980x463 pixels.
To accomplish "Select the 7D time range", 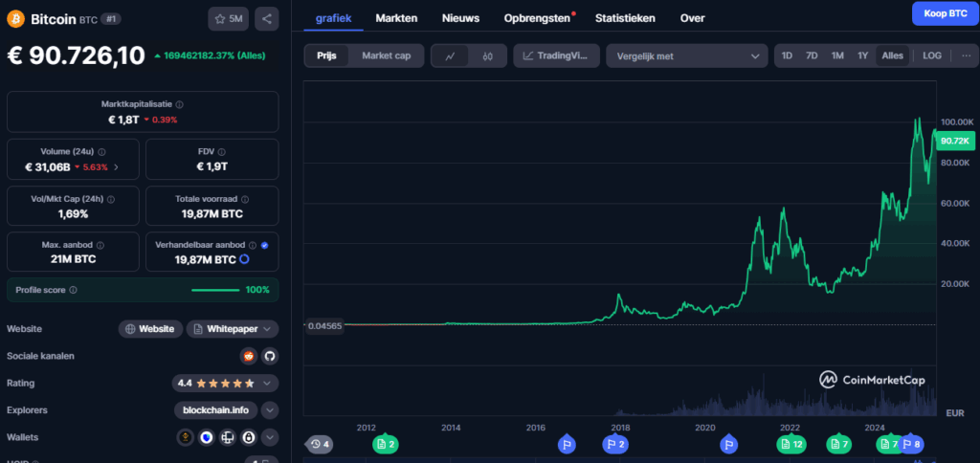I will click(x=812, y=55).
